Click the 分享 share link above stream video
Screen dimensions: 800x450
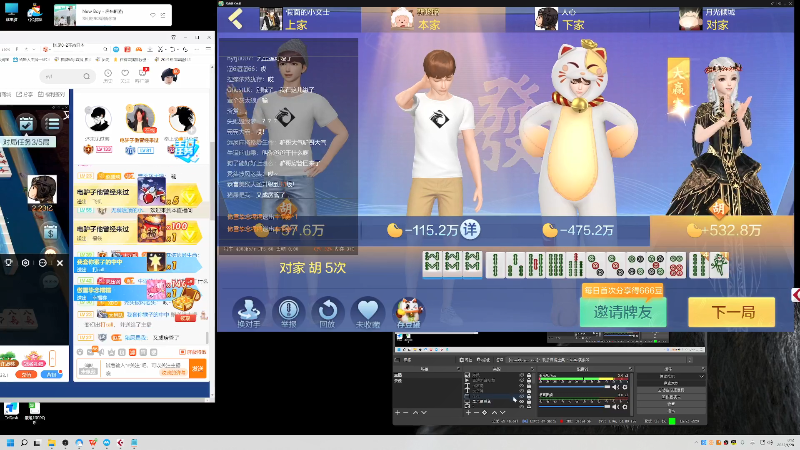click(x=24, y=94)
